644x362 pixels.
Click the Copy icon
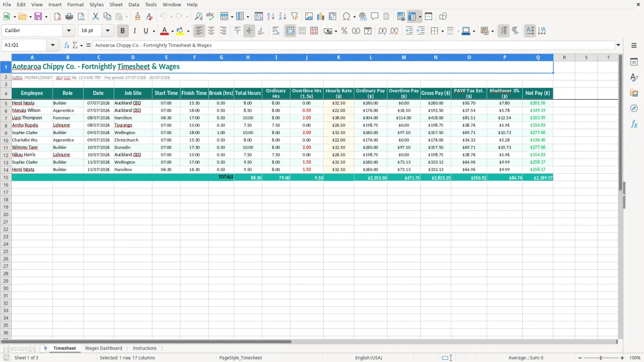[x=107, y=17]
